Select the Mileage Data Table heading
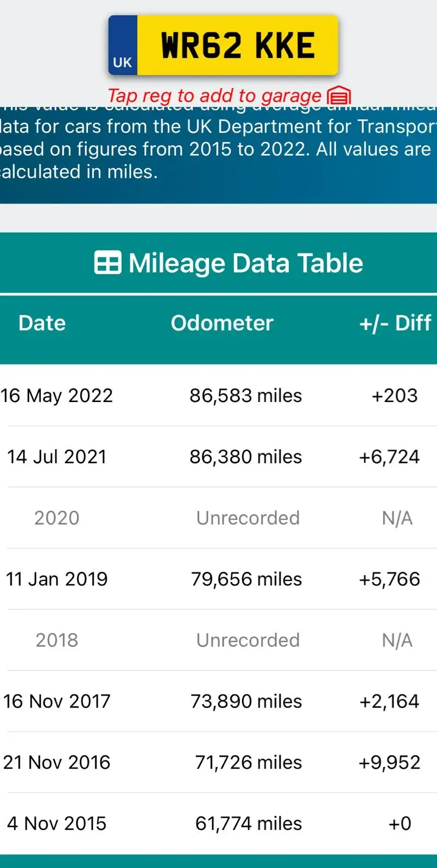Viewport: 437px width, 868px height. click(x=229, y=263)
